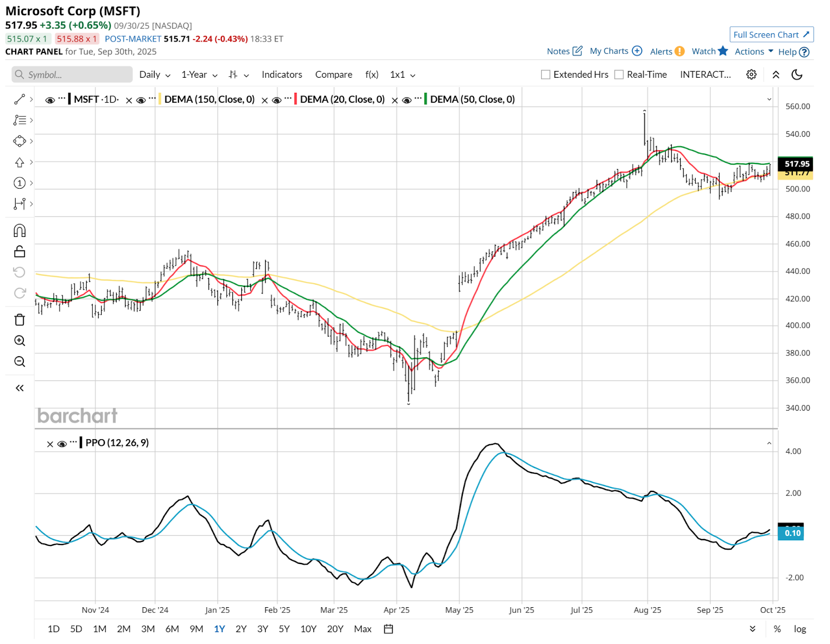Select the text annotation tool
Viewport: 830px width, 644px height.
(x=20, y=120)
